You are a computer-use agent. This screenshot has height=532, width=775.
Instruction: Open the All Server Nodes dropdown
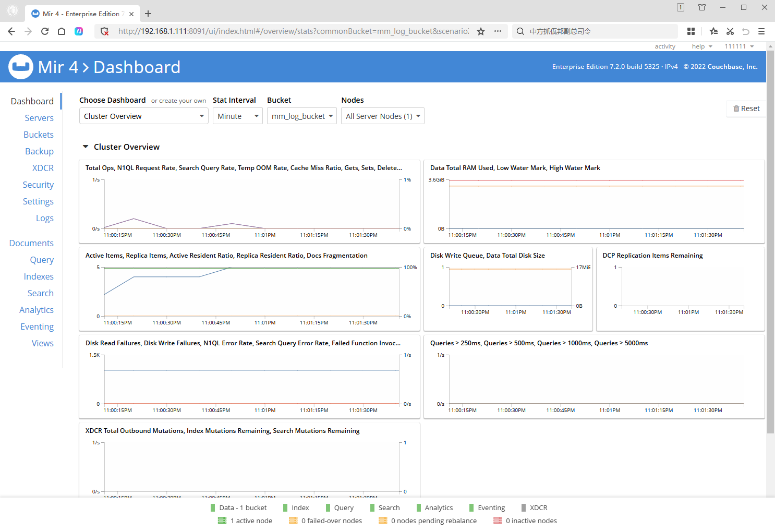[x=383, y=116]
